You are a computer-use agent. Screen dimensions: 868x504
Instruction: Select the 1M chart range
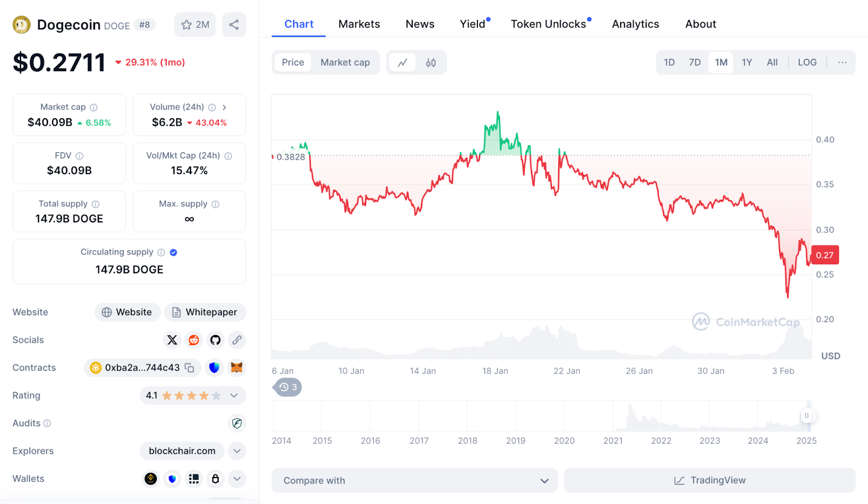721,62
